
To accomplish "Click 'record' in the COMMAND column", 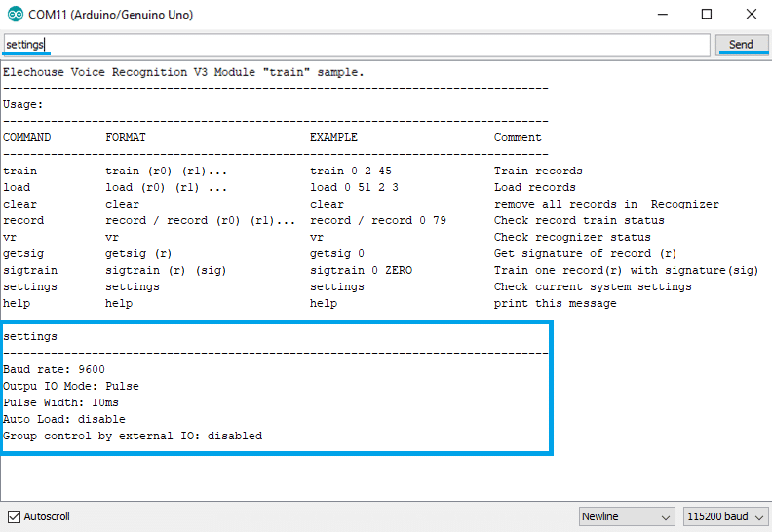I will [23, 220].
